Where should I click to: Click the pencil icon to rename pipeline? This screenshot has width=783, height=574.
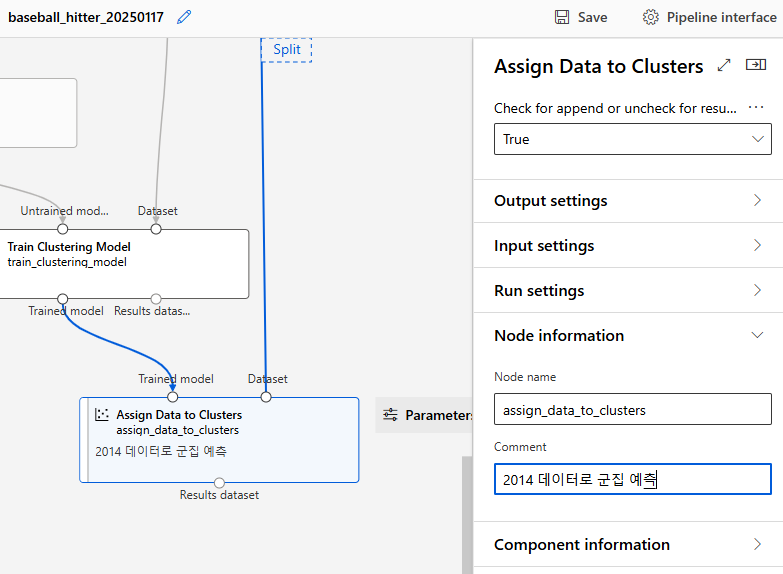coord(184,17)
